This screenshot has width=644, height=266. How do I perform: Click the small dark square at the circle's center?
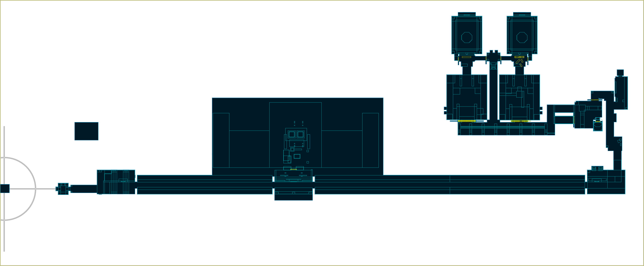[5, 188]
